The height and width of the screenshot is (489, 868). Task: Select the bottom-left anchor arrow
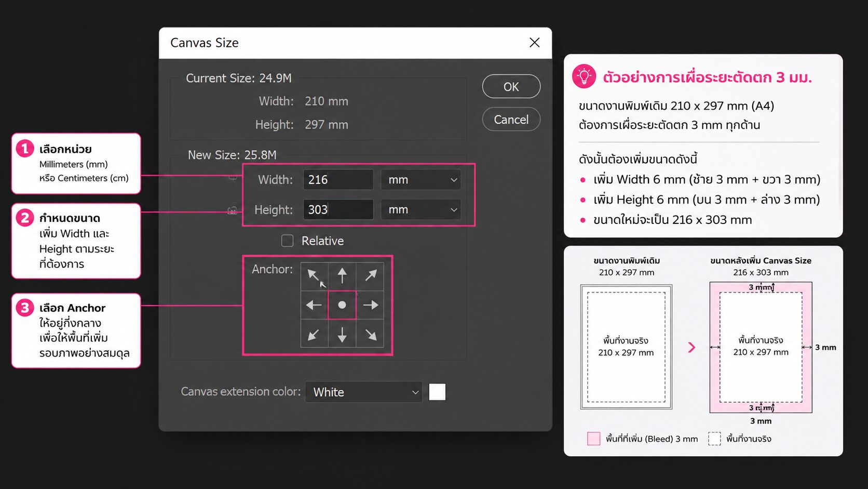pyautogui.click(x=314, y=334)
